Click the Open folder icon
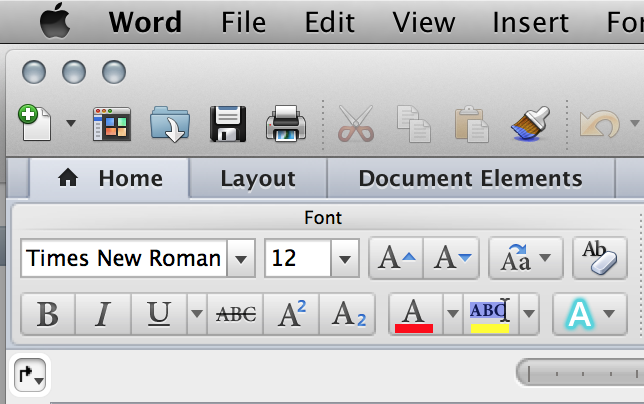 (170, 124)
